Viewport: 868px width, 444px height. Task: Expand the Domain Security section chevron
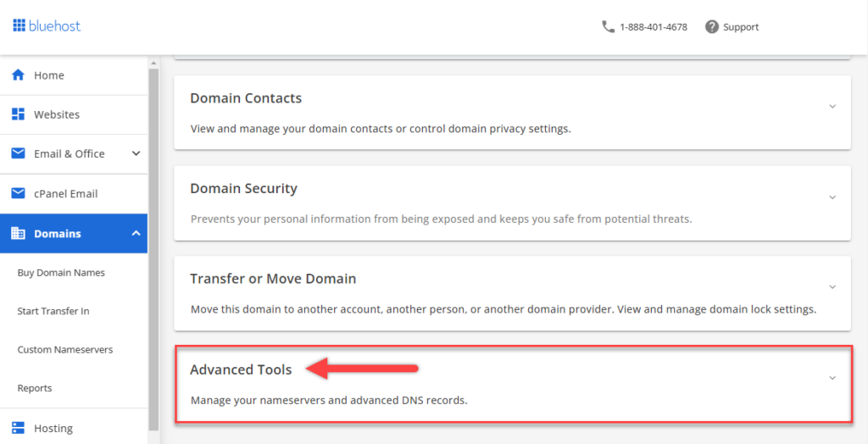click(832, 197)
